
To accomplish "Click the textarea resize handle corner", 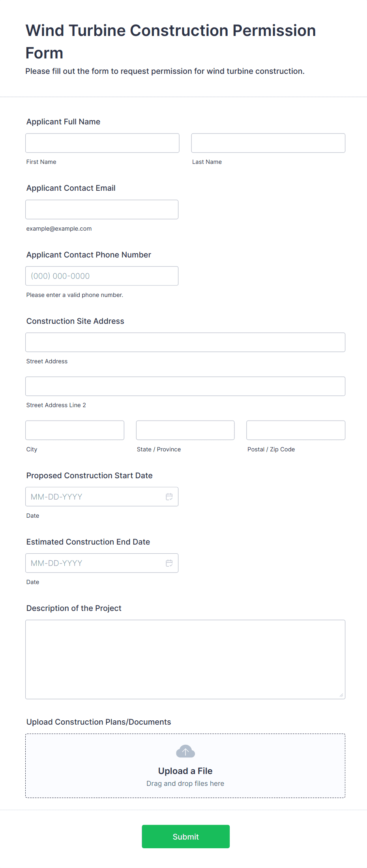I will click(341, 695).
